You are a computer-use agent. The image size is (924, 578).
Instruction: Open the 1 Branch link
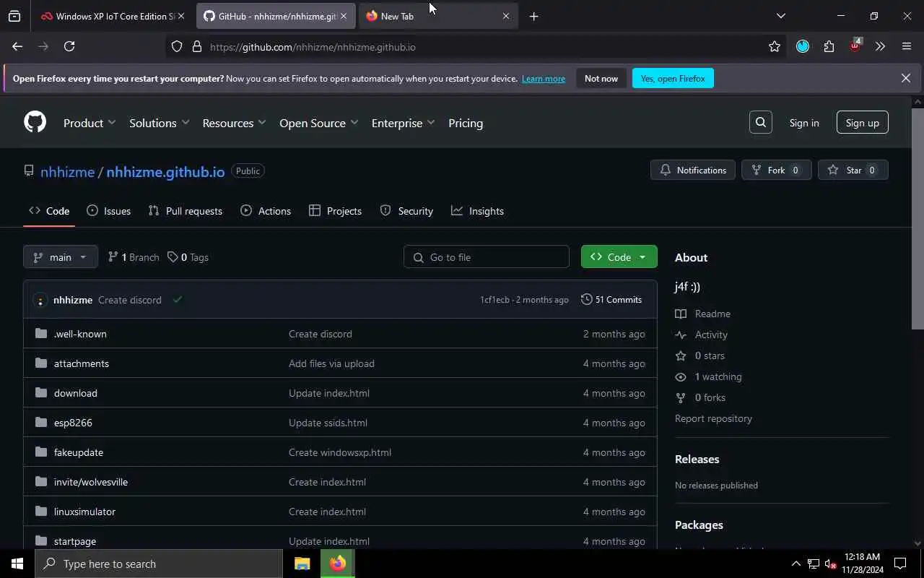[x=134, y=257]
